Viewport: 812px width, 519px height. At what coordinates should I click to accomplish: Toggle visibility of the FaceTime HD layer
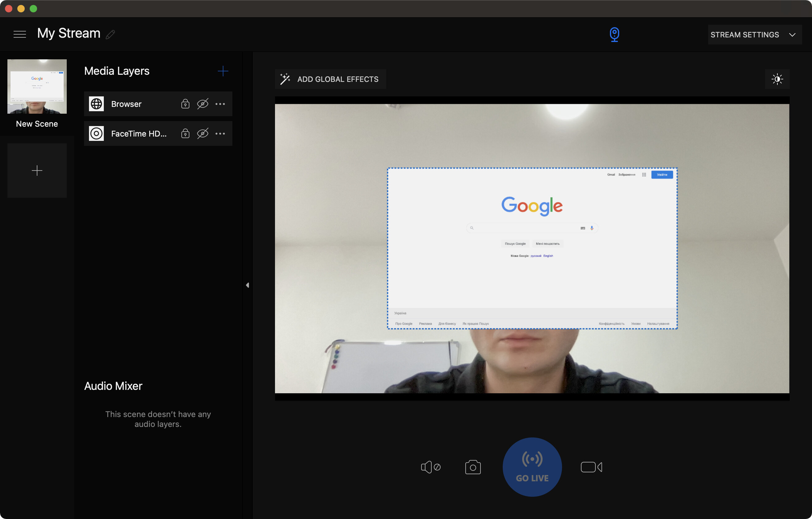click(202, 133)
